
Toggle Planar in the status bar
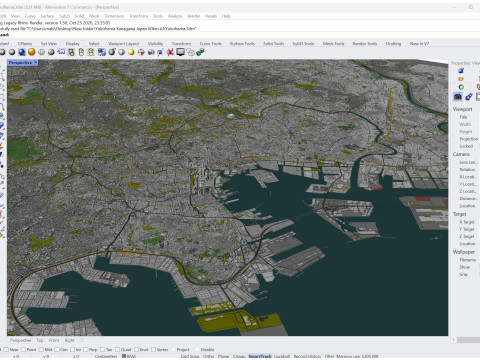tap(223, 356)
